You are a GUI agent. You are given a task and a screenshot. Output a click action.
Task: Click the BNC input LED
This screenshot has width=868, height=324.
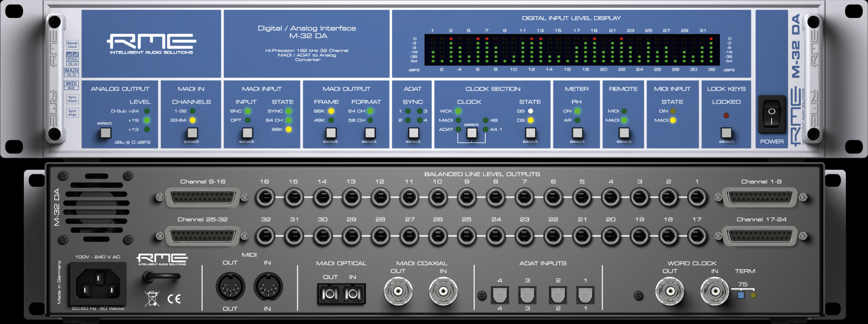[247, 111]
